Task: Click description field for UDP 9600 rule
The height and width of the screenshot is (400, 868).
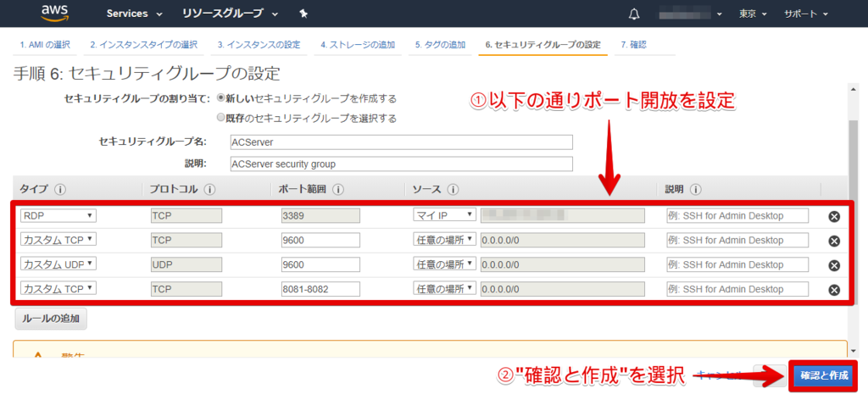Action: point(737,264)
